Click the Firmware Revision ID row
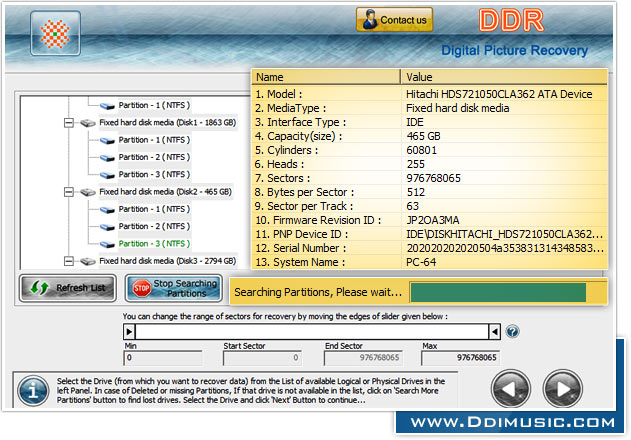Screen dimensions: 631x440 pos(429,220)
